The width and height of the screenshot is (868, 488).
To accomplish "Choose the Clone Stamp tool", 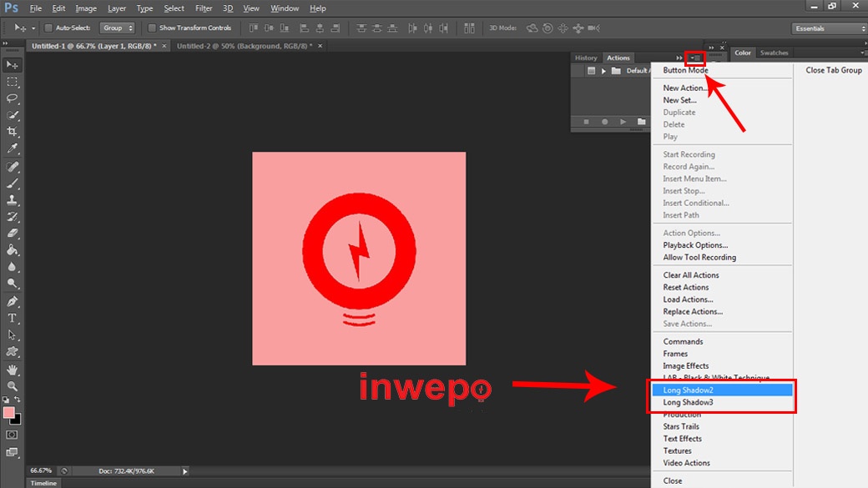I will click(13, 200).
